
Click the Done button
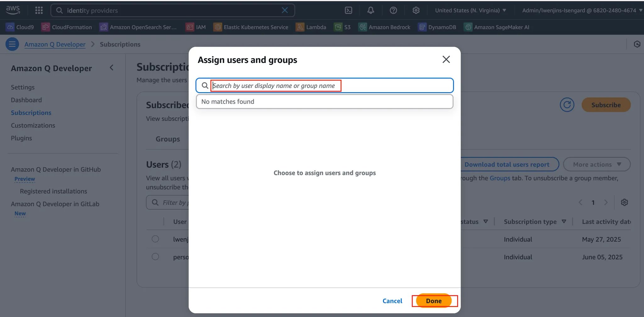pyautogui.click(x=434, y=301)
